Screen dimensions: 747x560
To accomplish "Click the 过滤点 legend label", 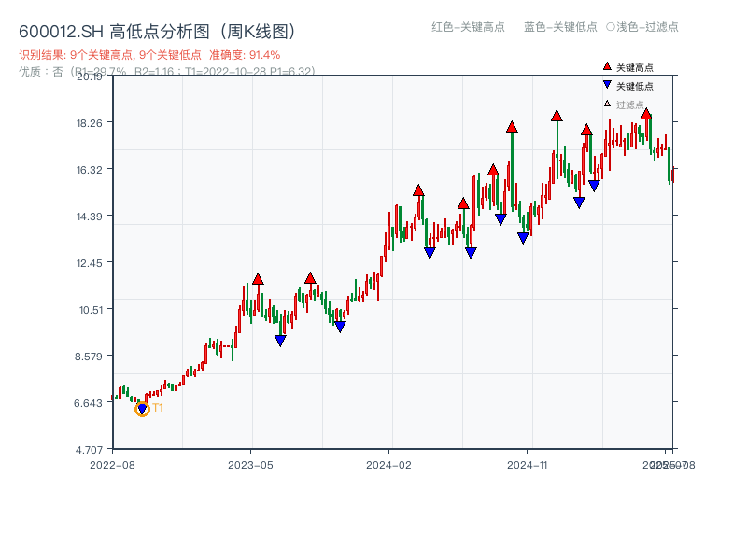I will coord(629,105).
